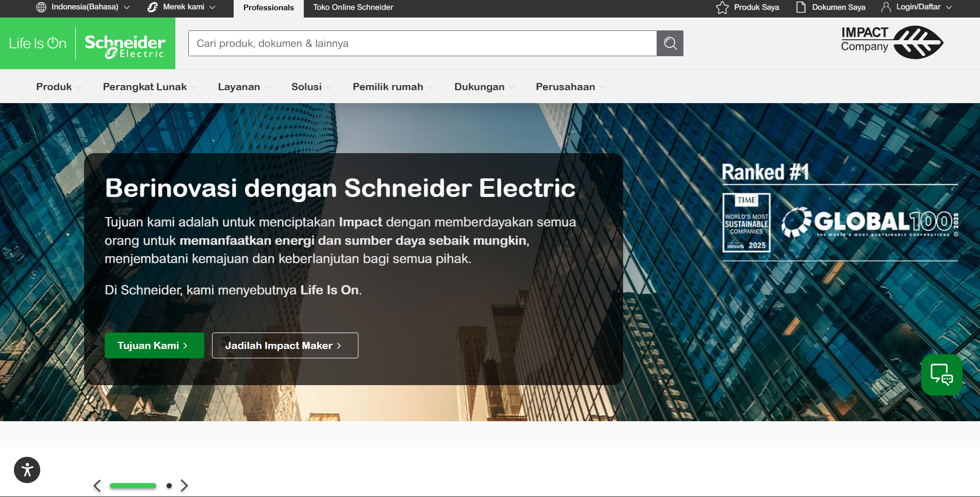Open the Indonesia(Bahasa) language dropdown

tap(83, 7)
